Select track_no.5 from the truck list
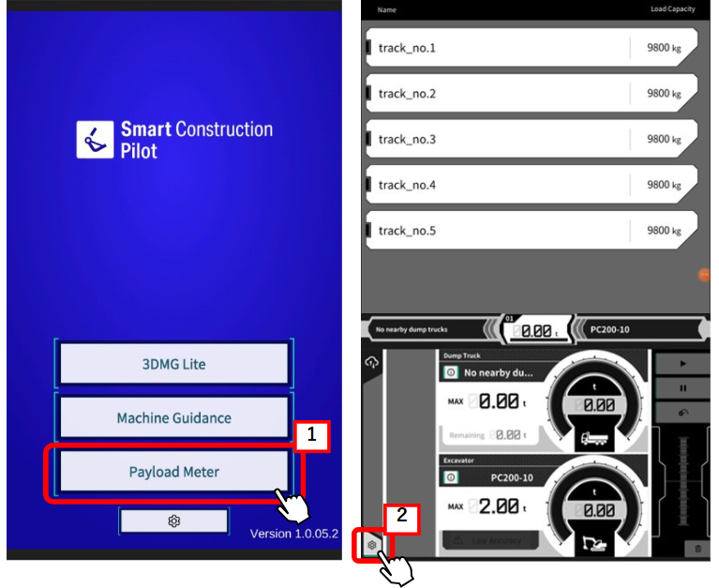Image resolution: width=719 pixels, height=588 pixels. (x=531, y=231)
